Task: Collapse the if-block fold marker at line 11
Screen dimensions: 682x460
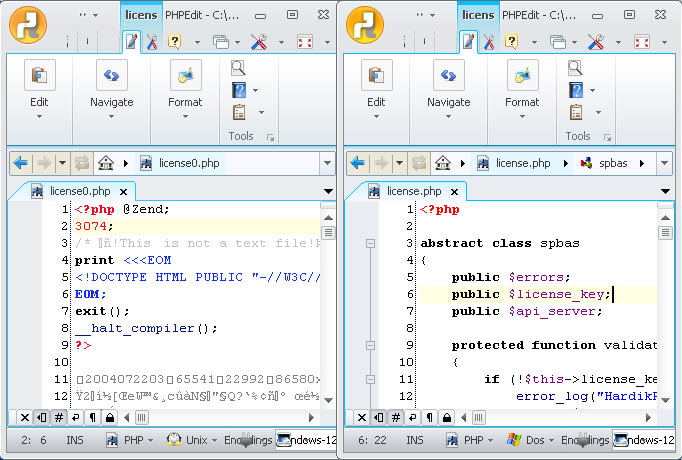Action: (x=370, y=379)
